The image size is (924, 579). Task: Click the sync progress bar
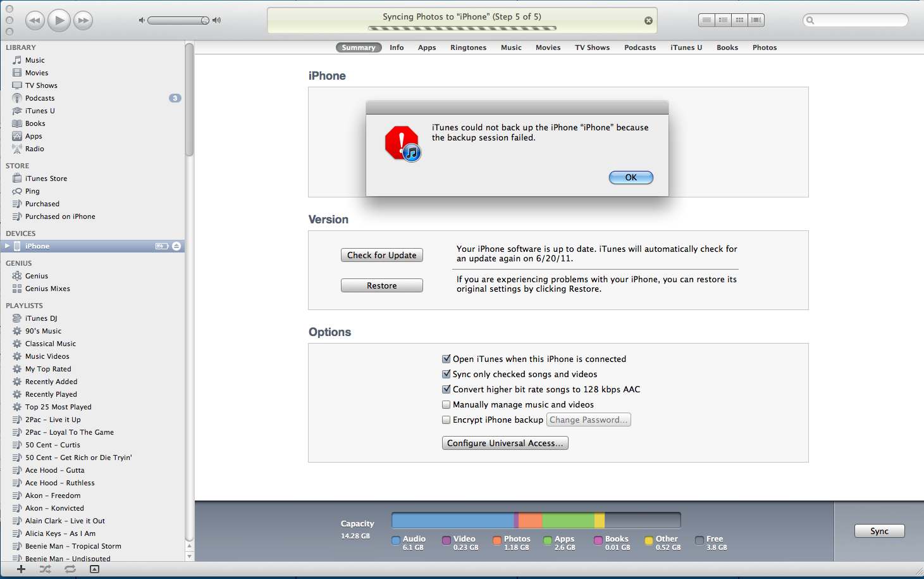pos(462,28)
